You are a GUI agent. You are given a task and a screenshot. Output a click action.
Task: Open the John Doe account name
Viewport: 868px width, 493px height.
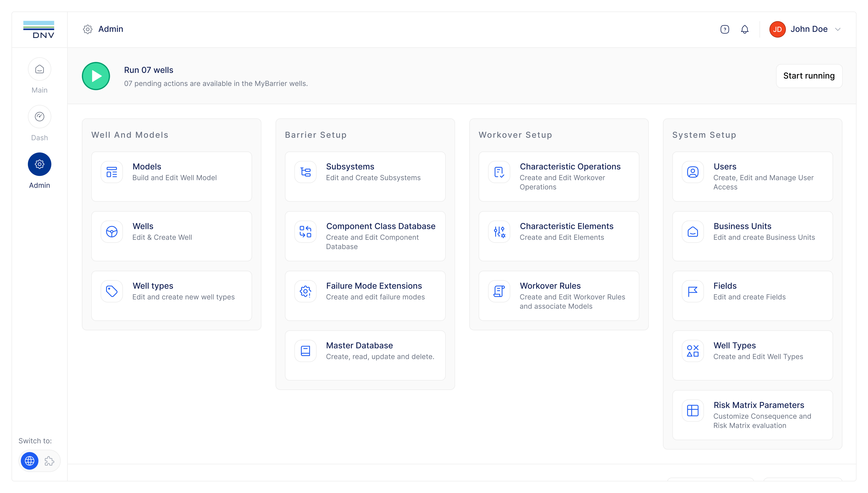pyautogui.click(x=809, y=29)
